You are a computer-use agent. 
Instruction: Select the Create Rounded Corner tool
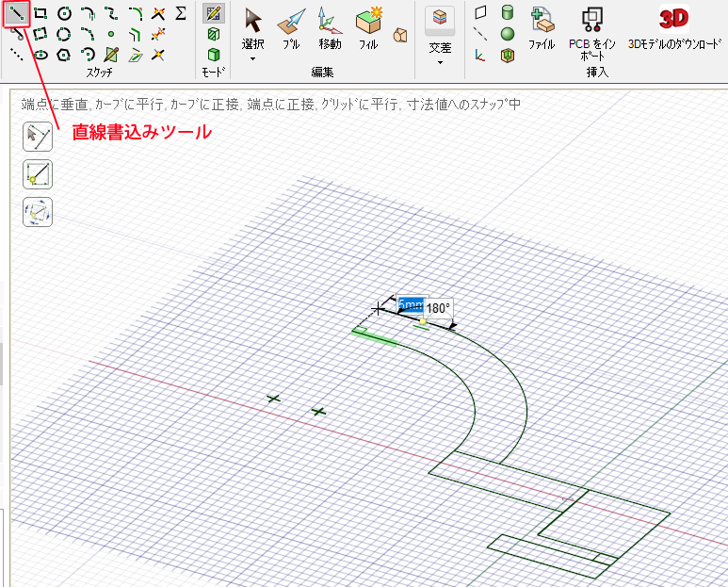point(135,14)
